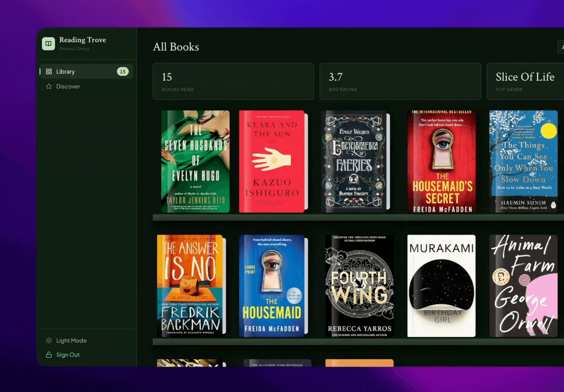Open The Things You Can See book cover

coord(523,162)
